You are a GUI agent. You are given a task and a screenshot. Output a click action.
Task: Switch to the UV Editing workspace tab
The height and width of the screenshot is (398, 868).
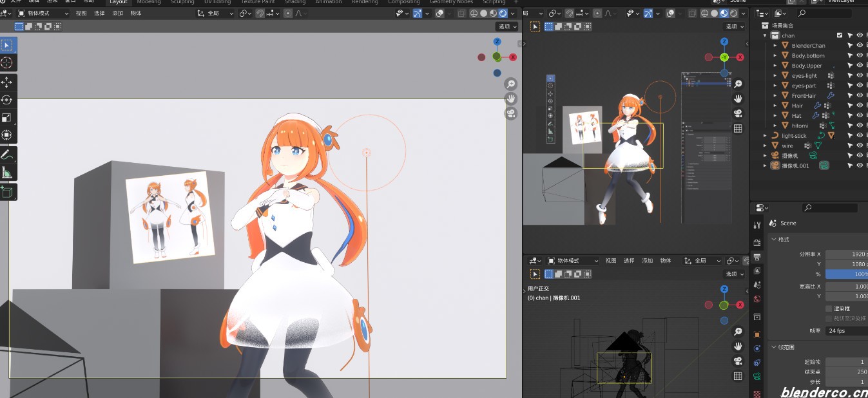tap(217, 2)
